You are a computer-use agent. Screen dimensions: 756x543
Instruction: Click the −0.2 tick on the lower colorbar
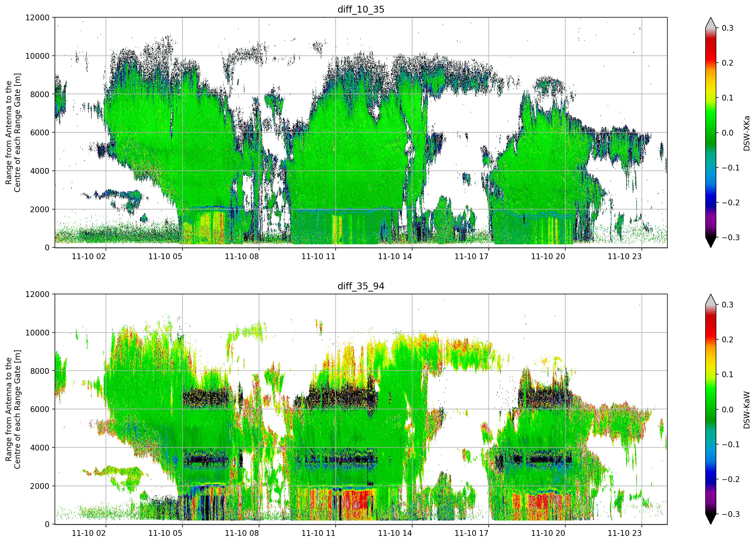pyautogui.click(x=731, y=479)
